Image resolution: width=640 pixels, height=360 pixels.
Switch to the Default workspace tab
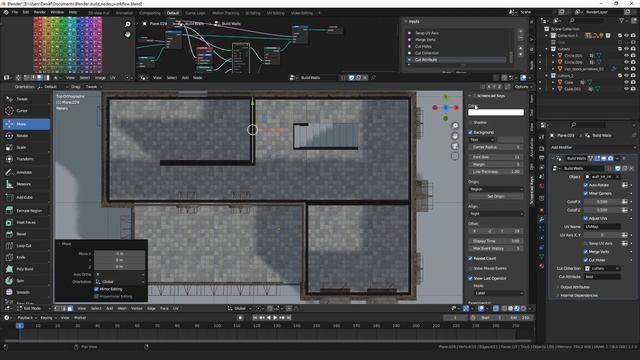pyautogui.click(x=173, y=13)
